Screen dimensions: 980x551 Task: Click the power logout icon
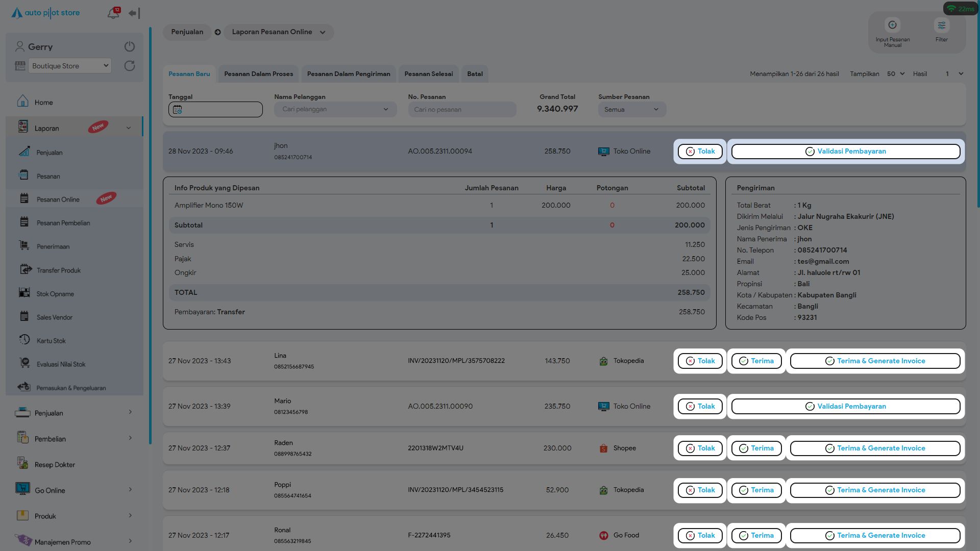[130, 46]
